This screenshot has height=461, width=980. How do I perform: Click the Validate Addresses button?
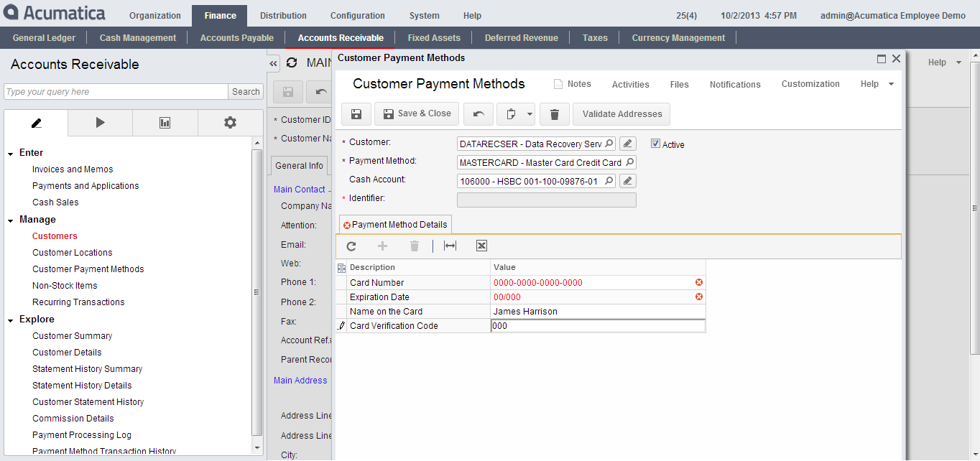click(622, 113)
